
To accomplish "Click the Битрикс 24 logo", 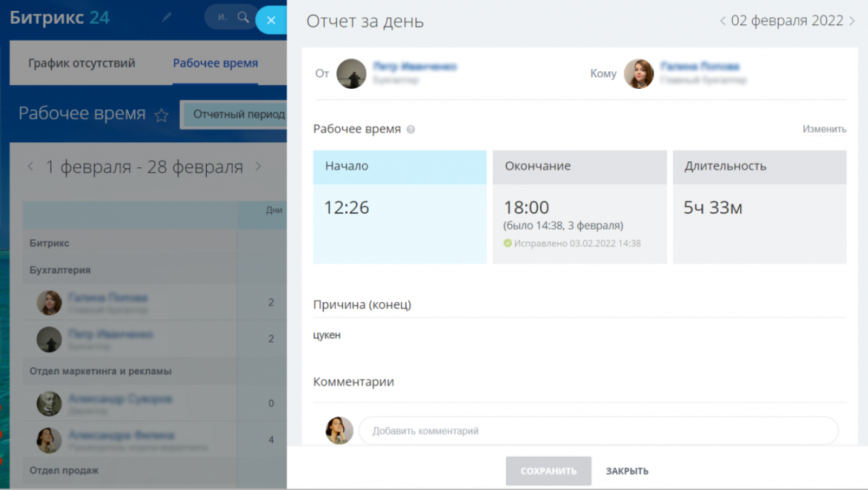I will point(60,18).
